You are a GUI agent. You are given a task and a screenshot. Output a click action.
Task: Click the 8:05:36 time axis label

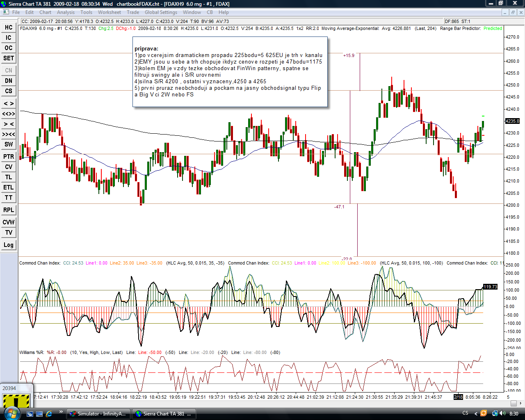tap(473, 397)
